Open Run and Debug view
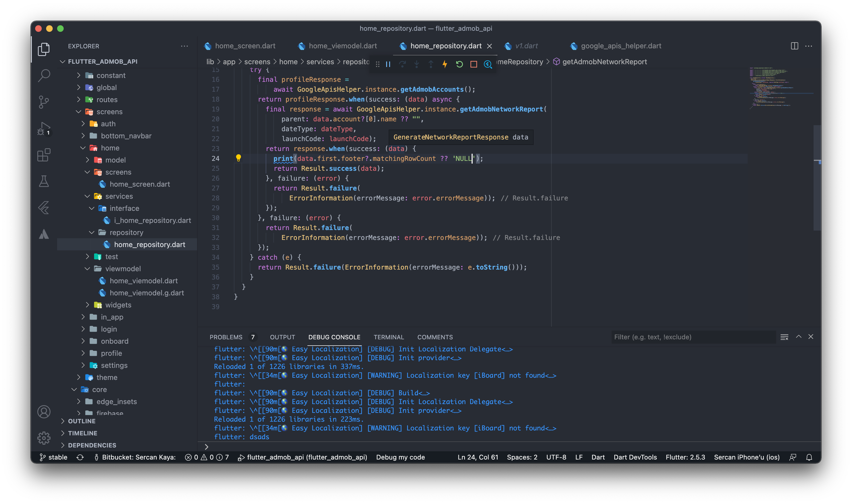 [x=44, y=128]
